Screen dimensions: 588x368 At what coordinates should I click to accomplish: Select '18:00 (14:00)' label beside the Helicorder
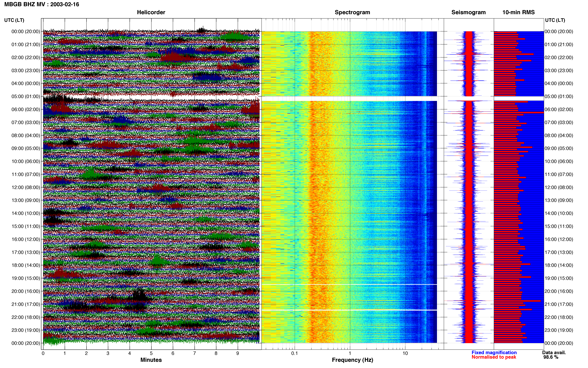[x=26, y=265]
